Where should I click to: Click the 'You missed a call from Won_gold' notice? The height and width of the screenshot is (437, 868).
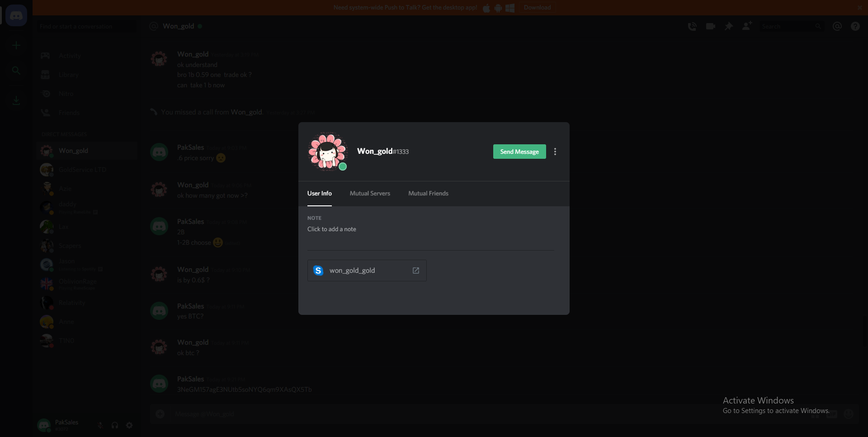pyautogui.click(x=212, y=112)
